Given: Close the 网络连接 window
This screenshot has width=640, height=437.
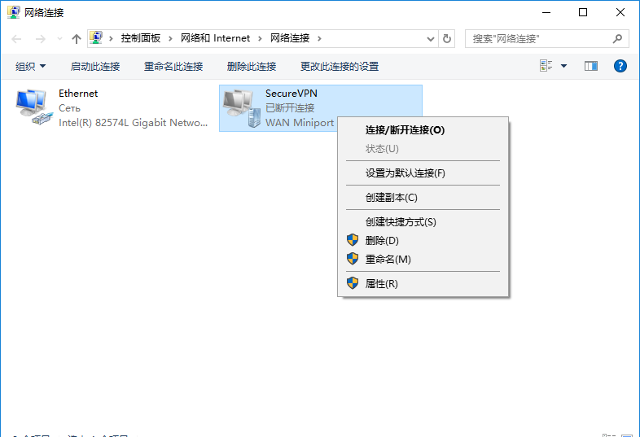Looking at the screenshot, I should (x=620, y=12).
